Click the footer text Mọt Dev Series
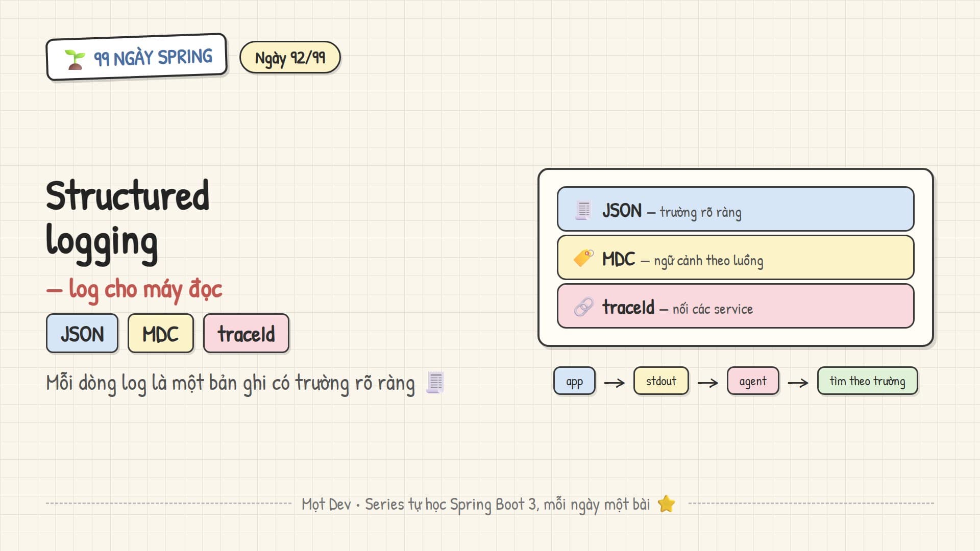The image size is (980, 551). pyautogui.click(x=476, y=505)
